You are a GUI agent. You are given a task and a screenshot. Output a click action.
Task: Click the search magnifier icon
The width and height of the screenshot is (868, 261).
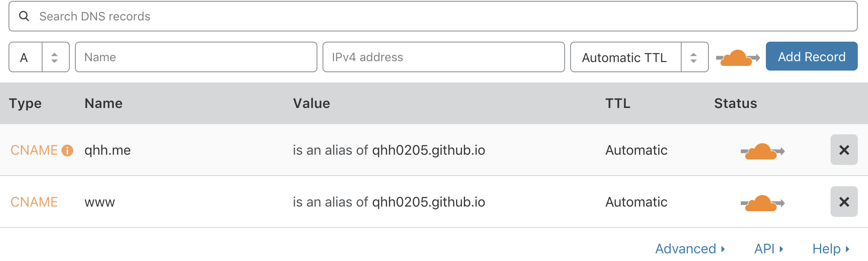[24, 16]
